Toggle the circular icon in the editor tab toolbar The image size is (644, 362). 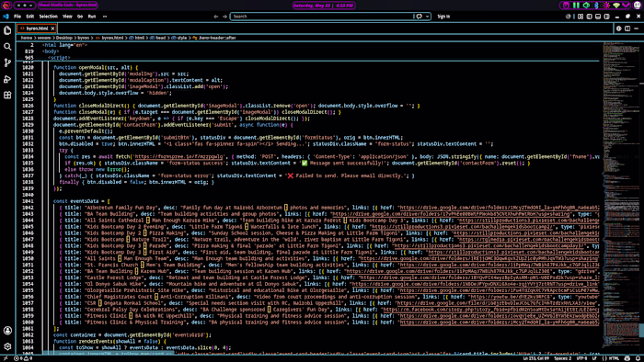[619, 28]
